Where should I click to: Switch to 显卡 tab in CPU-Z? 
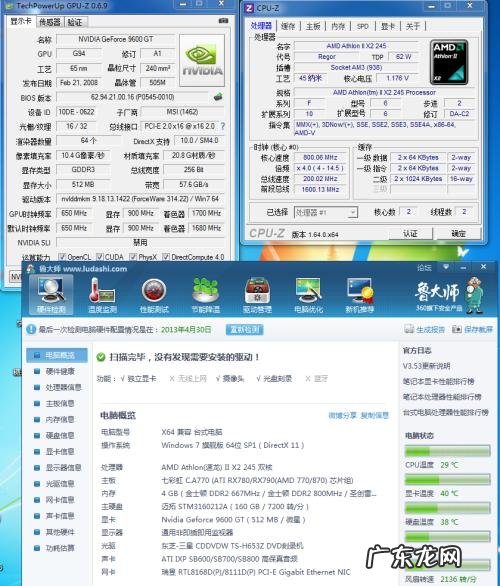click(x=388, y=26)
